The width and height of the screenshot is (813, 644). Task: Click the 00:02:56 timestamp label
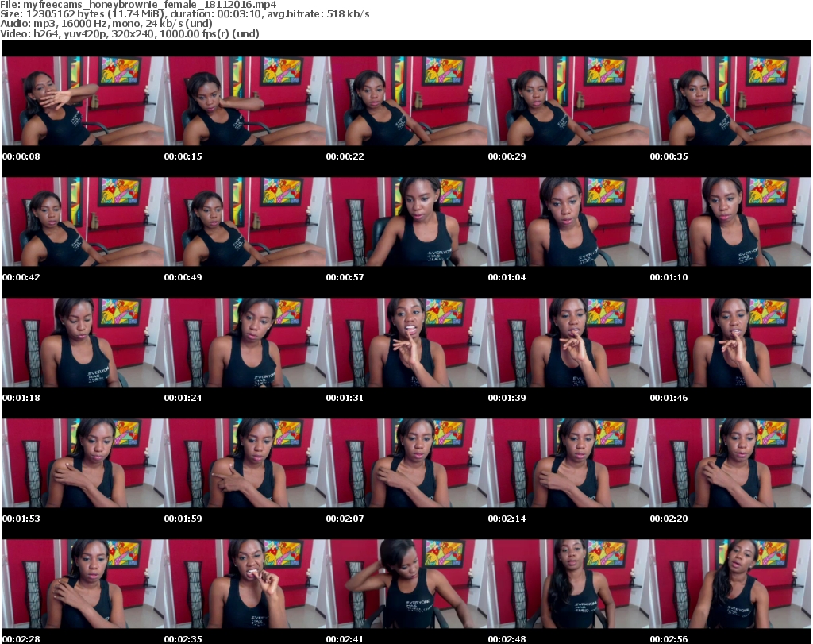click(x=669, y=639)
